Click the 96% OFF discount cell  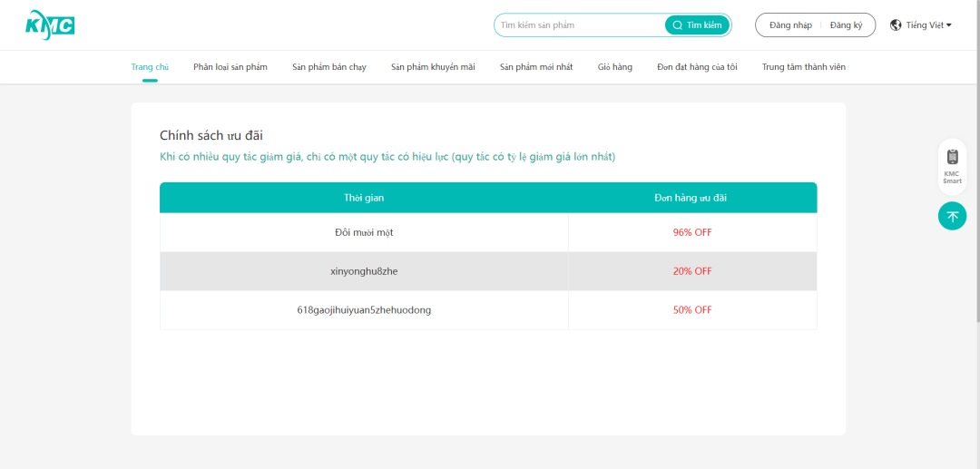pyautogui.click(x=691, y=232)
